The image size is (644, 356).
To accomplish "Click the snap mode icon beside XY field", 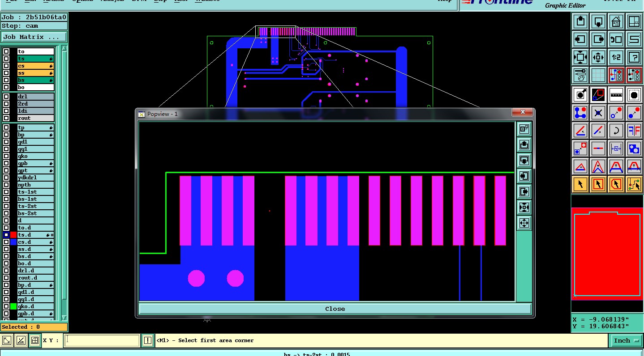I will pyautogui.click(x=35, y=340).
